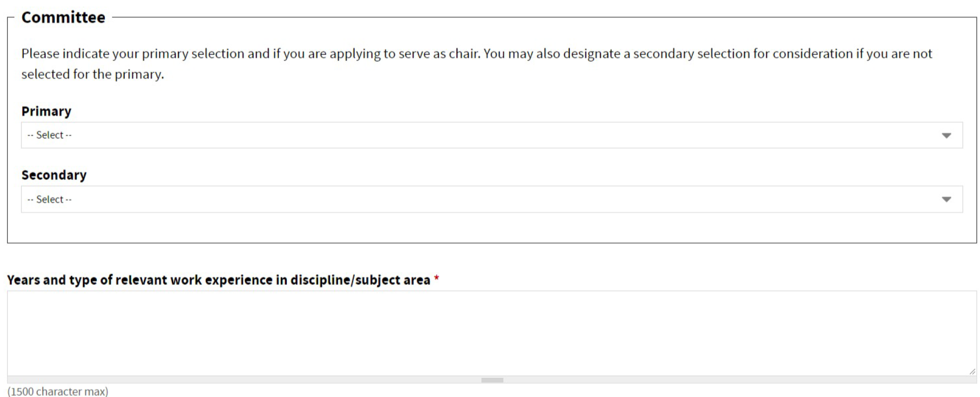Viewport: 980px width, 397px height.
Task: Click the 'selected for the primary.' instruction line
Action: [x=93, y=74]
